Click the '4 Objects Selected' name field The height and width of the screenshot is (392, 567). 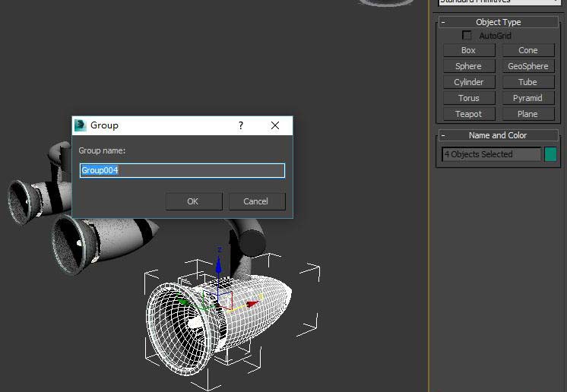[x=492, y=154]
